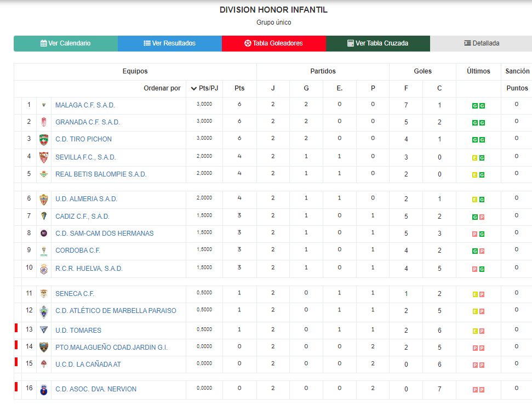The image size is (532, 404).
Task: Click Atlético de Marbella Paraiso crest
Action: coord(44,312)
